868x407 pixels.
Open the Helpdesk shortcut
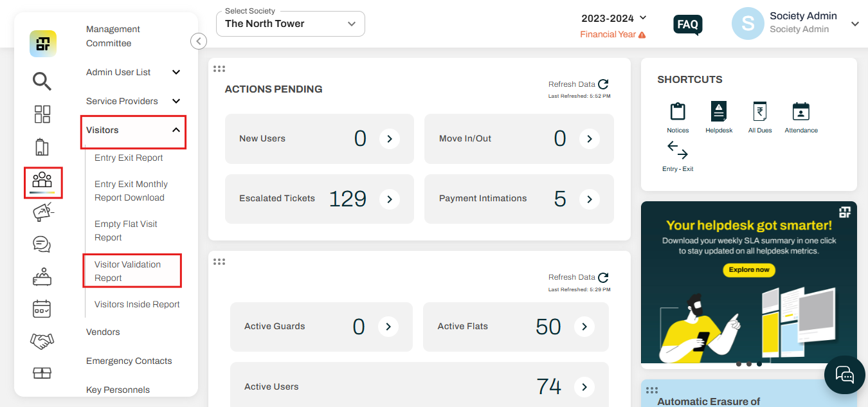tap(718, 116)
